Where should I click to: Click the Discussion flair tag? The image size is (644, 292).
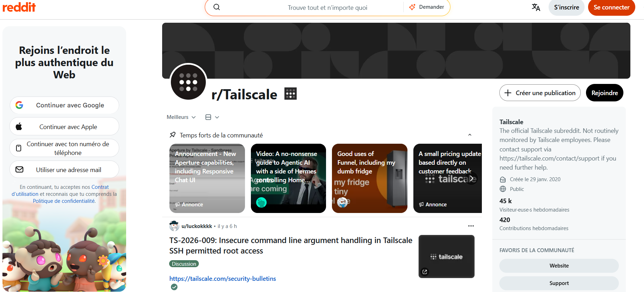(x=184, y=264)
